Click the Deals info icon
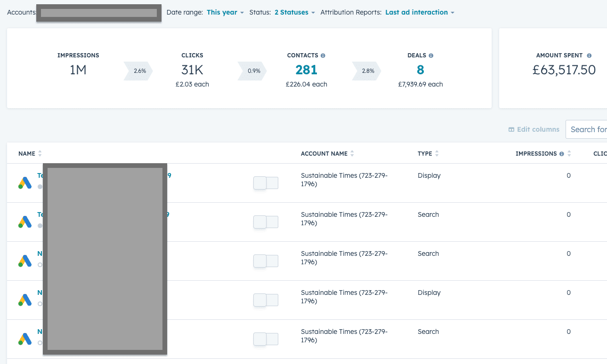This screenshot has width=607, height=364. [x=431, y=55]
